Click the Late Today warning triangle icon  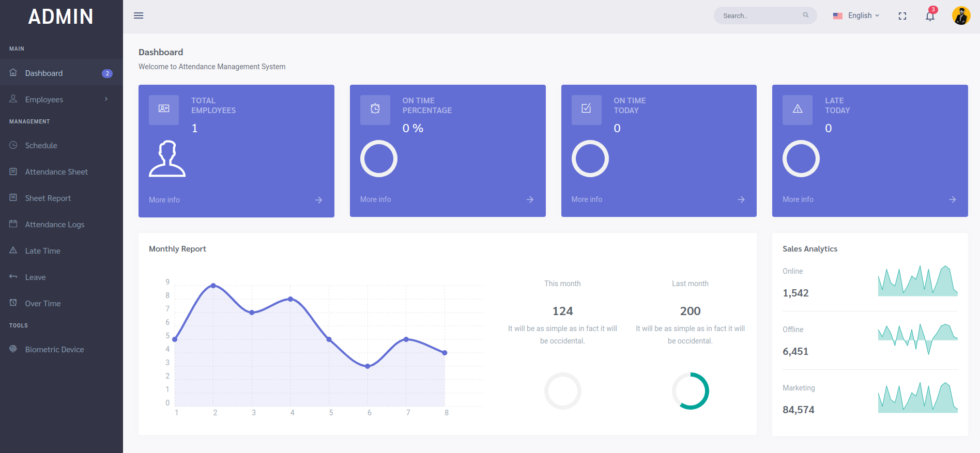[797, 109]
